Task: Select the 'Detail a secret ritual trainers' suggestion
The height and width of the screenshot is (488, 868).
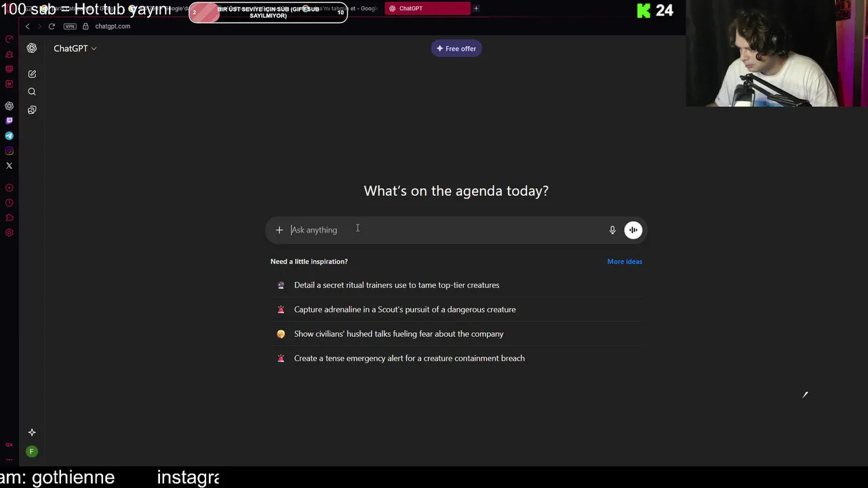Action: click(x=456, y=285)
